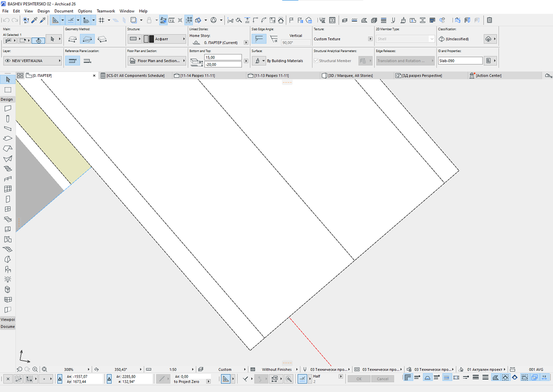The image size is (553, 392).
Task: Open the Custom Texture arrow popup
Action: [370, 39]
